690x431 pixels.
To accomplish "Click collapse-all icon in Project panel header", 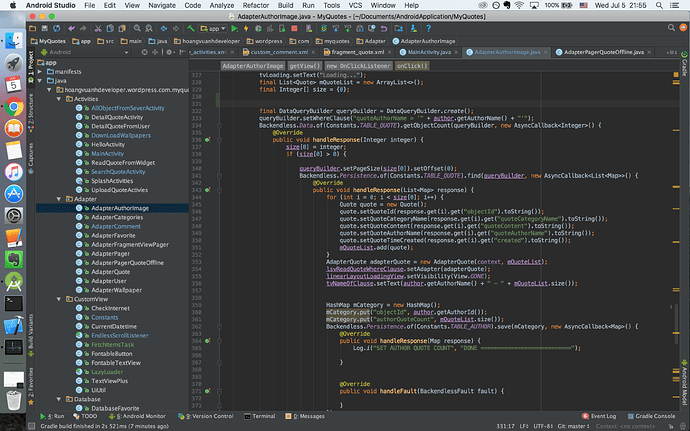I will pos(155,52).
